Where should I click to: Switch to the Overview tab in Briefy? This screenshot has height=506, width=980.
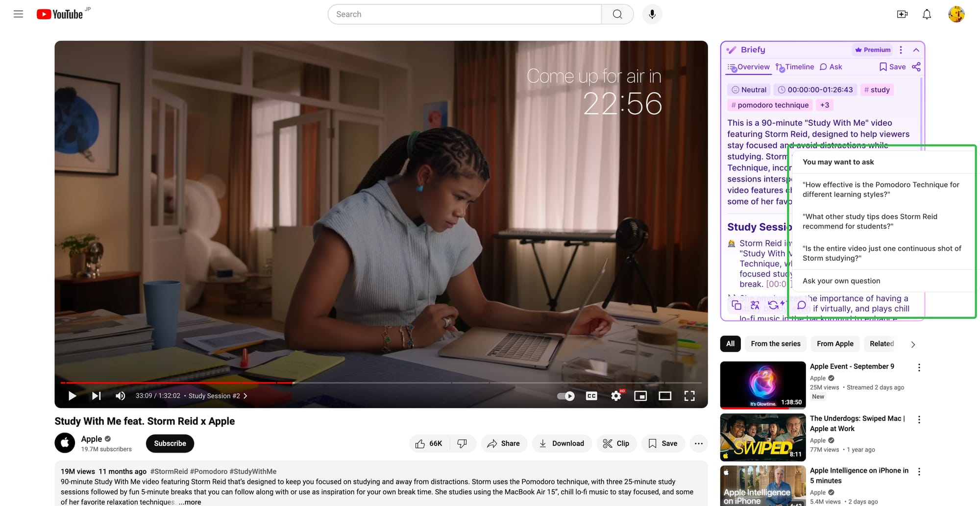[748, 67]
